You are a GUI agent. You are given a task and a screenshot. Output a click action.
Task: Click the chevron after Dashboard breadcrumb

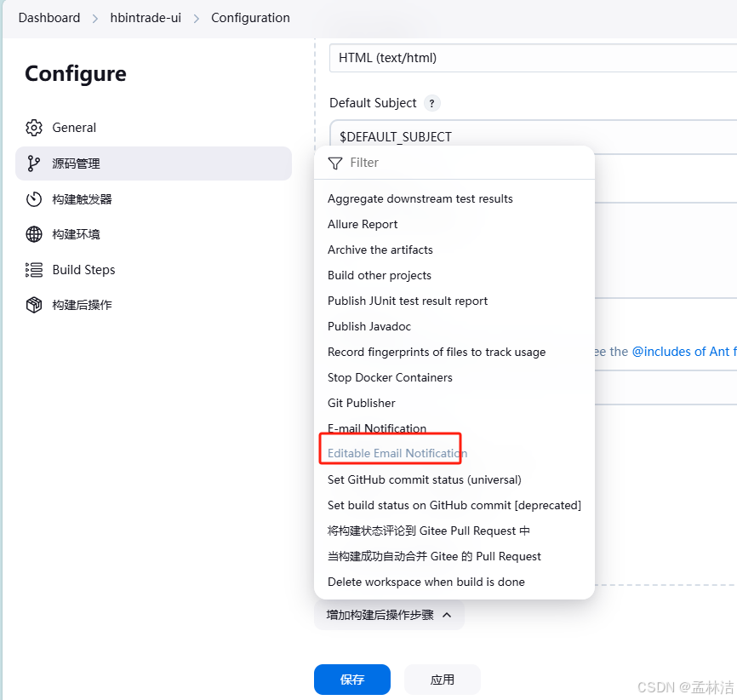pyautogui.click(x=95, y=19)
